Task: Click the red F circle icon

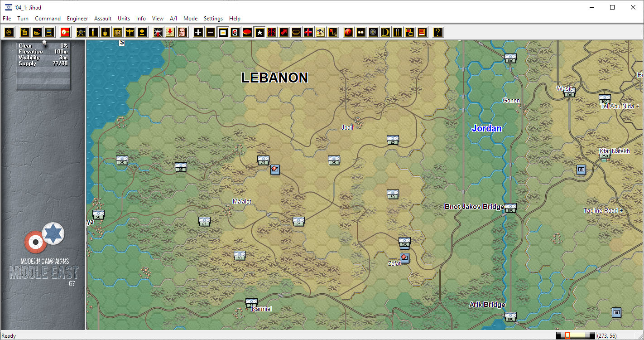Action: (x=349, y=32)
